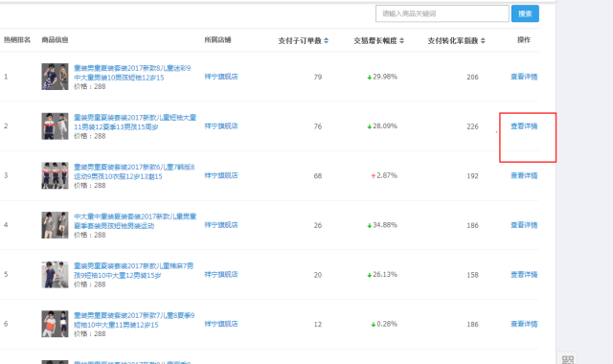Viewport: 613px width, 364px height.
Task: View 查看详情 for rank 1 product
Action: 524,77
